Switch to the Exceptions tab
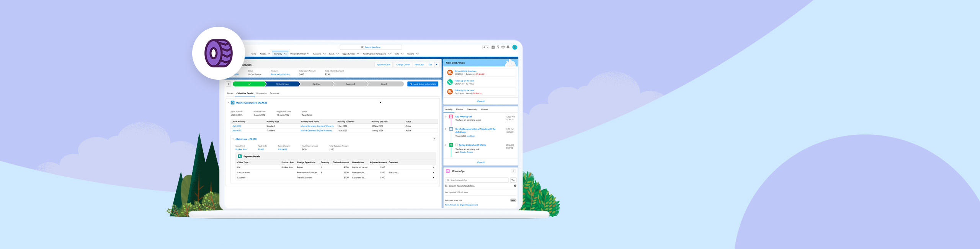 coord(274,93)
